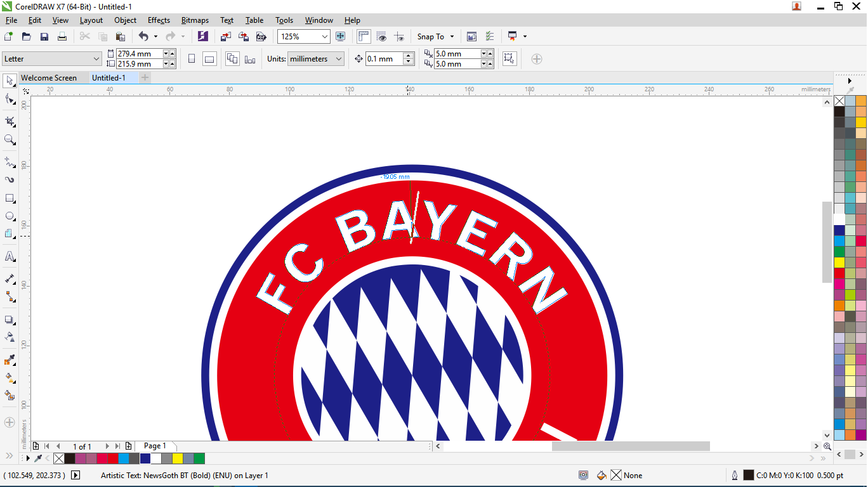
Task: Select the Crop tool
Action: (10, 120)
